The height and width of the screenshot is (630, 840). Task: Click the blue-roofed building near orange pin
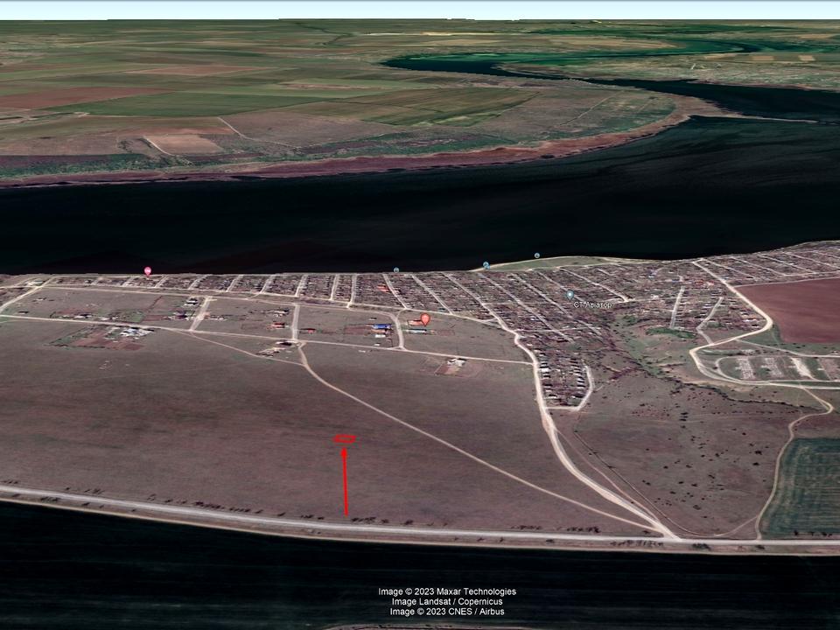(381, 326)
